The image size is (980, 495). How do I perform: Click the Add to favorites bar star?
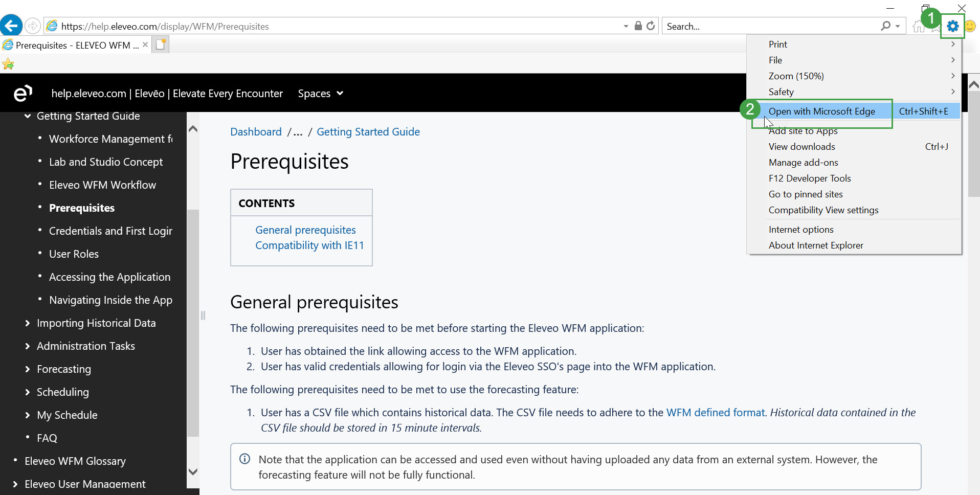coord(8,64)
